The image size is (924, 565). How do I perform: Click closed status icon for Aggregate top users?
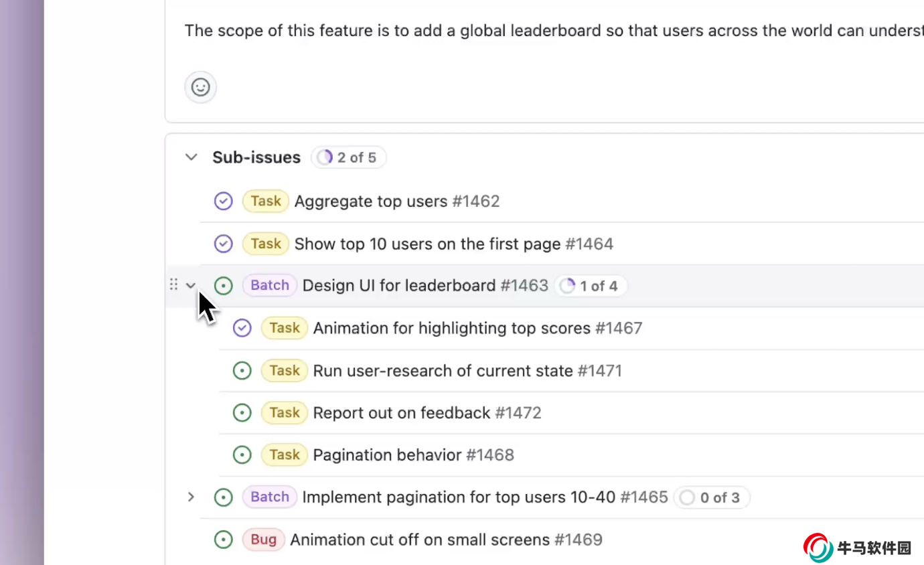click(x=223, y=201)
